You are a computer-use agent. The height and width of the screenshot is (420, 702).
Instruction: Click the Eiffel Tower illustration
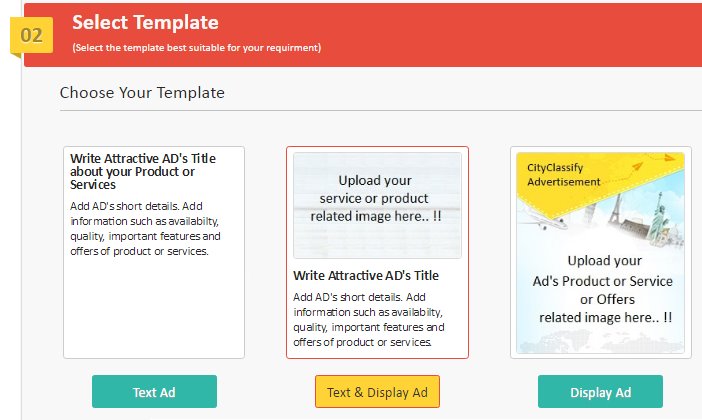615,209
